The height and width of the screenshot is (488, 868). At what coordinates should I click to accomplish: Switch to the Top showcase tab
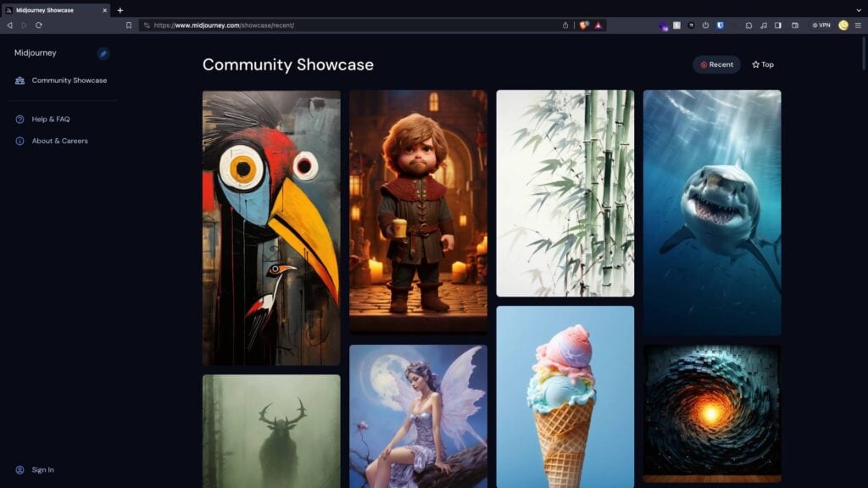click(762, 64)
